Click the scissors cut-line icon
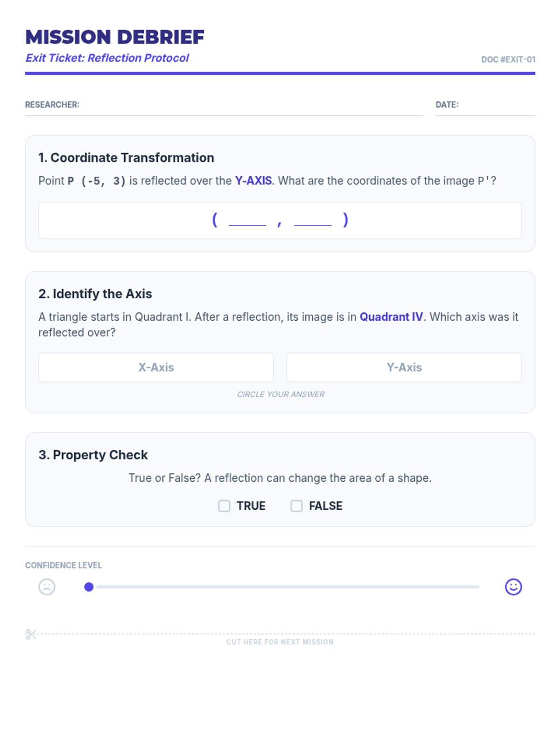 tap(31, 634)
